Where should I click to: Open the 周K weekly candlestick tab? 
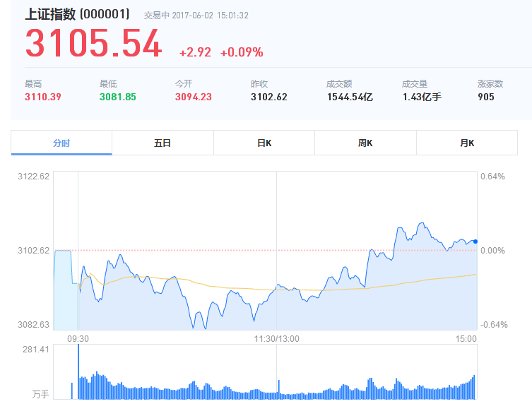pos(365,143)
